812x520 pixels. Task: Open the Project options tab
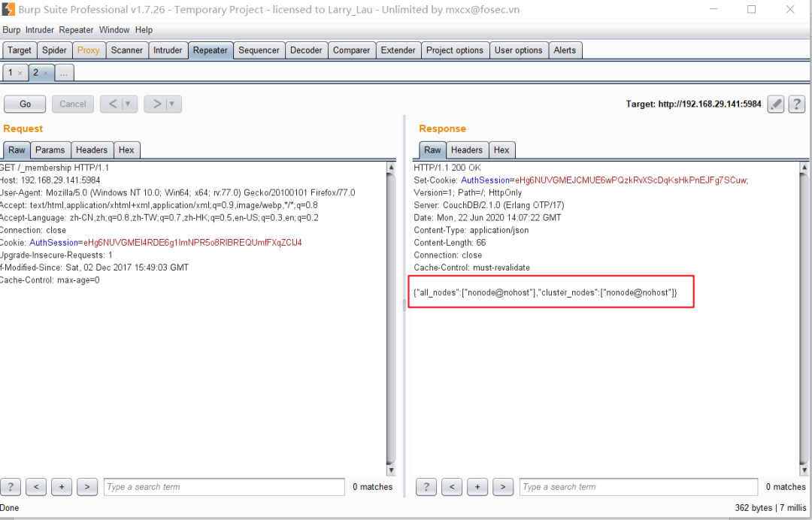pos(455,50)
